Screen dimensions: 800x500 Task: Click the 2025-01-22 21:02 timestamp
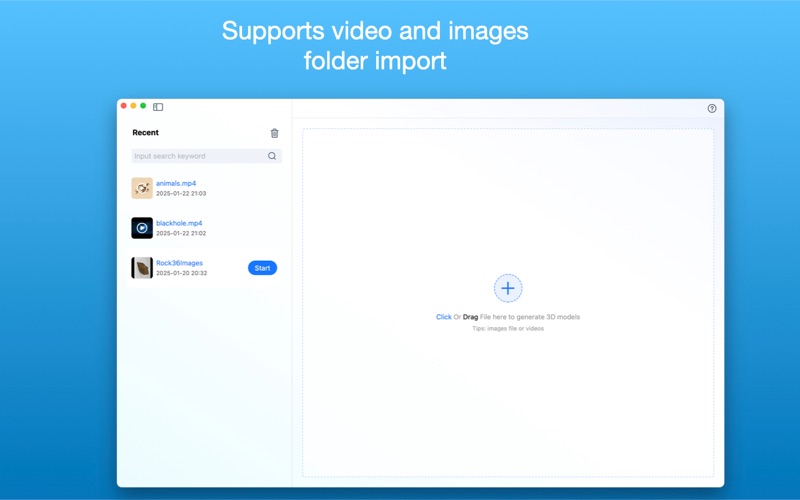coord(181,233)
